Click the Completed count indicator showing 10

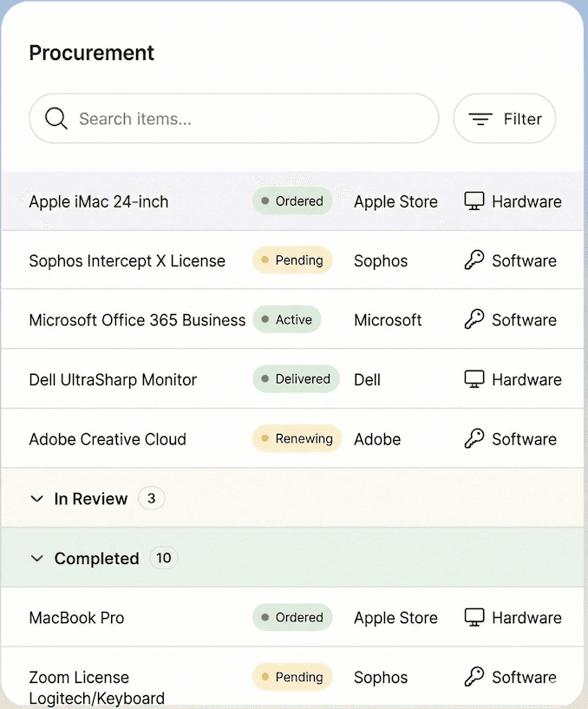coord(164,558)
